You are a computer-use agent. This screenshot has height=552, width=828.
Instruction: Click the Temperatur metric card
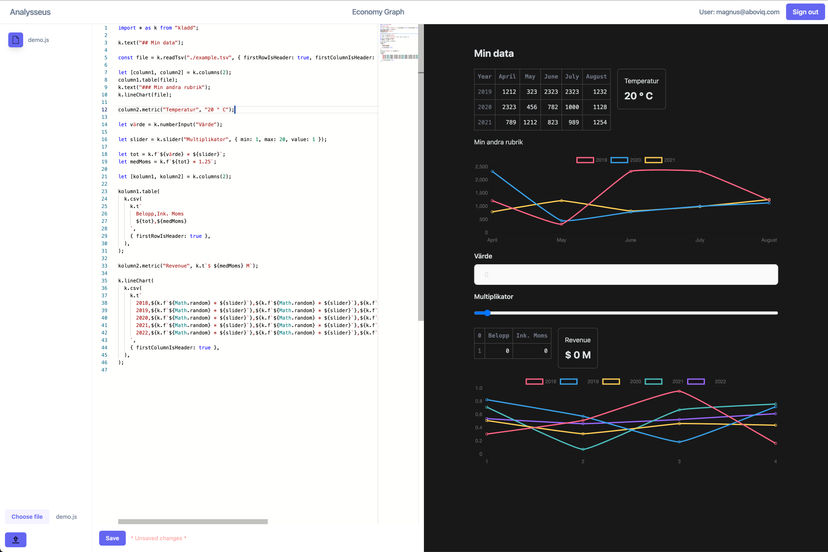point(640,89)
